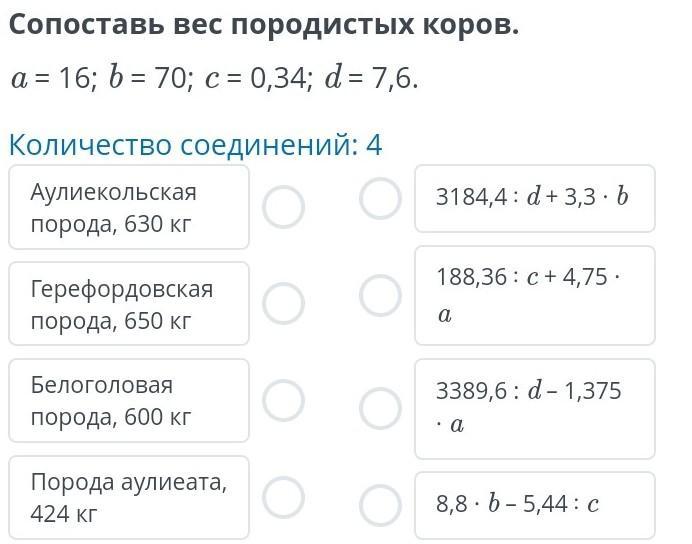Select the connector circle beside Белоголовая порода
The width and height of the screenshot is (692, 544).
pyautogui.click(x=283, y=400)
